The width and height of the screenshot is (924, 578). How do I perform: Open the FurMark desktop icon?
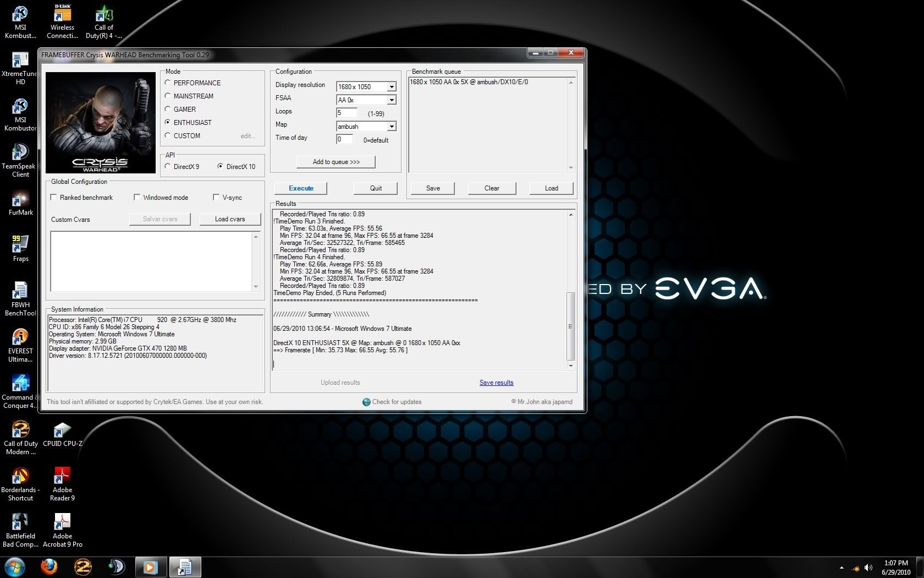20,203
